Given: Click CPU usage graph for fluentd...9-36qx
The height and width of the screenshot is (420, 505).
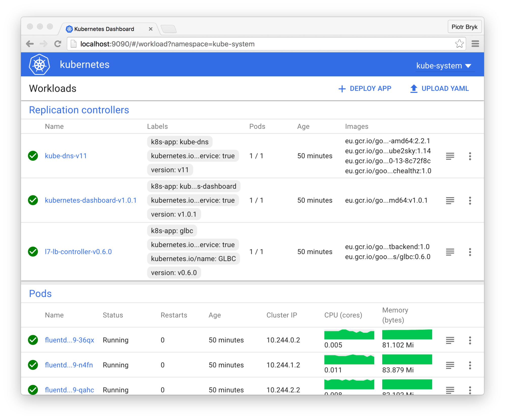Looking at the screenshot, I should tap(349, 335).
